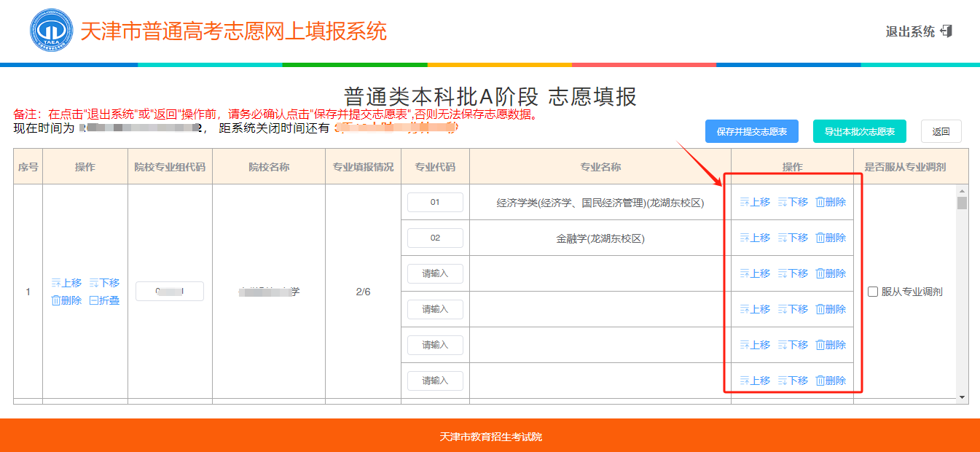This screenshot has height=452, width=980.
Task: Click the TAEA logo icon
Action: (52, 31)
